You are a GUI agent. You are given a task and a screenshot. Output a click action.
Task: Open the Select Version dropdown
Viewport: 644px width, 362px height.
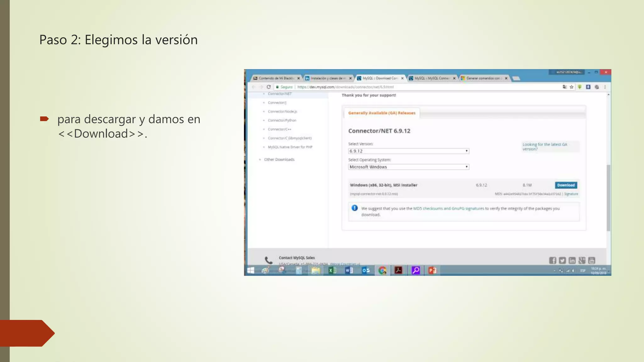point(408,151)
